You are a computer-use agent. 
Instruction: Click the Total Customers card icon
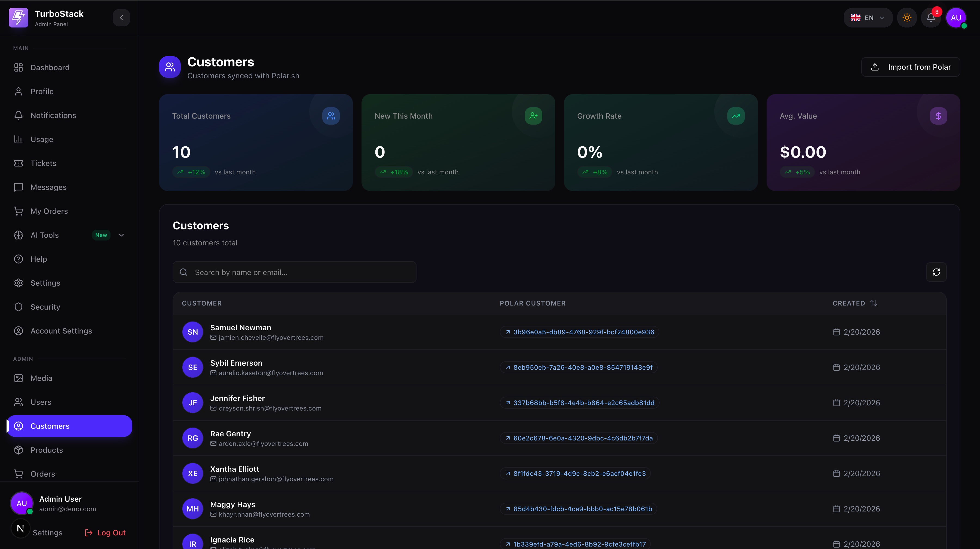(330, 116)
